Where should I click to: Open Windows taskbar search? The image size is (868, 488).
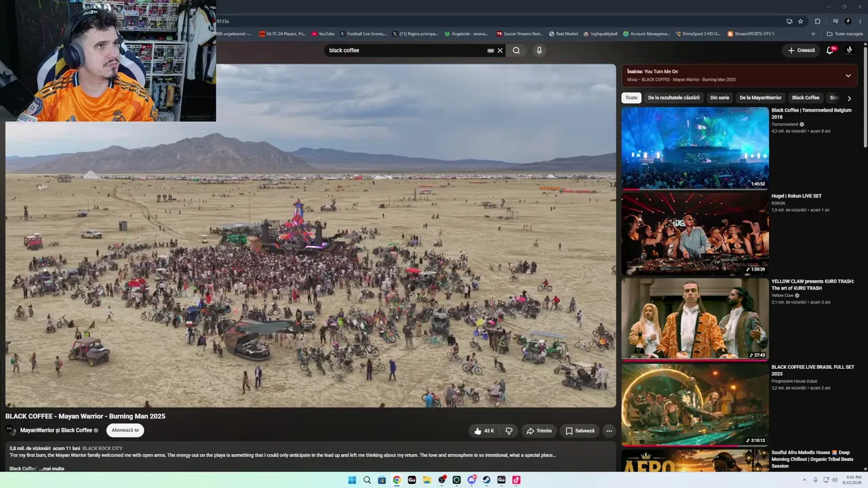(367, 480)
